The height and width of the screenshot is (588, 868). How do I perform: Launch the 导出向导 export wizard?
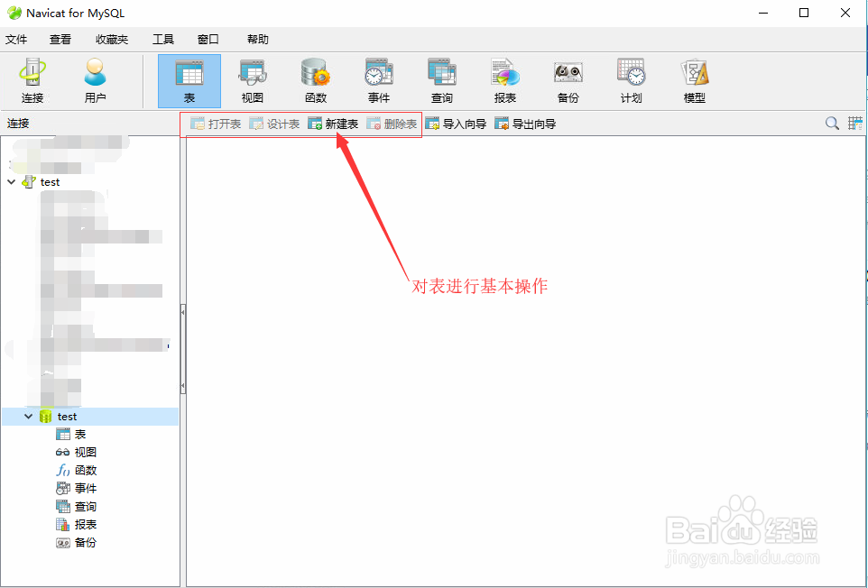(525, 124)
